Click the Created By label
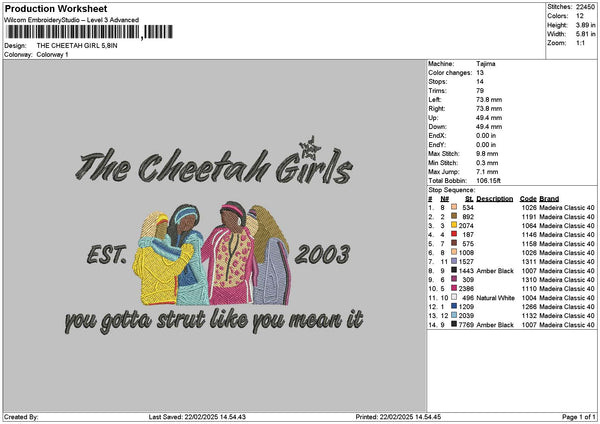The image size is (600, 424). (21, 417)
